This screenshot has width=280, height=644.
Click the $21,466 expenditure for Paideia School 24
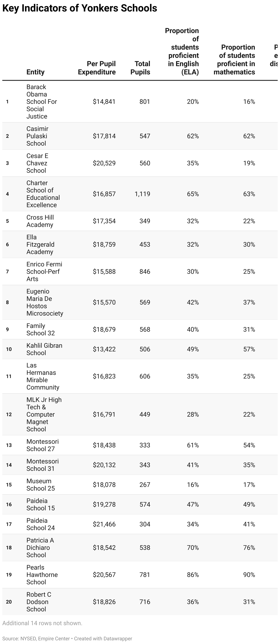pos(104,524)
